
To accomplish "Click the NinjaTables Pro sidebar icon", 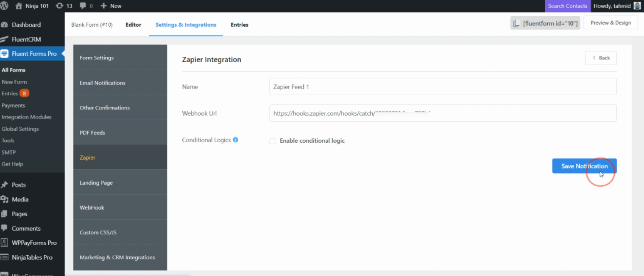I will click(x=7, y=257).
